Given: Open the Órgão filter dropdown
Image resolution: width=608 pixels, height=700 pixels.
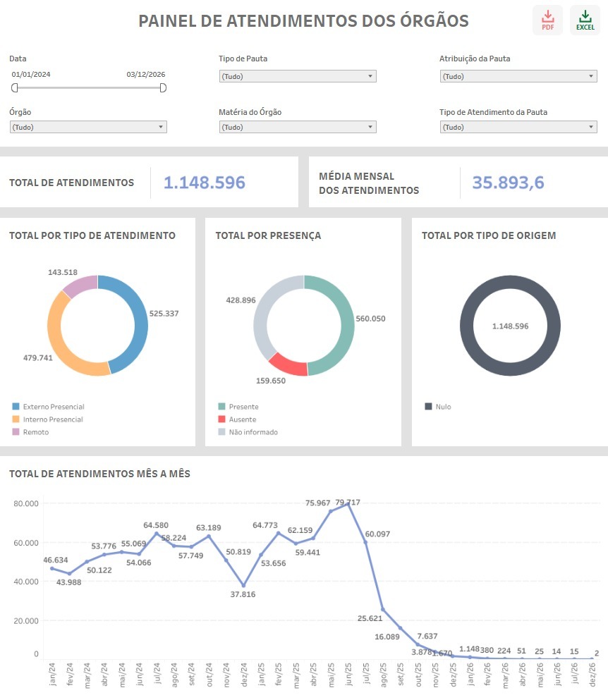Looking at the screenshot, I should [88, 127].
